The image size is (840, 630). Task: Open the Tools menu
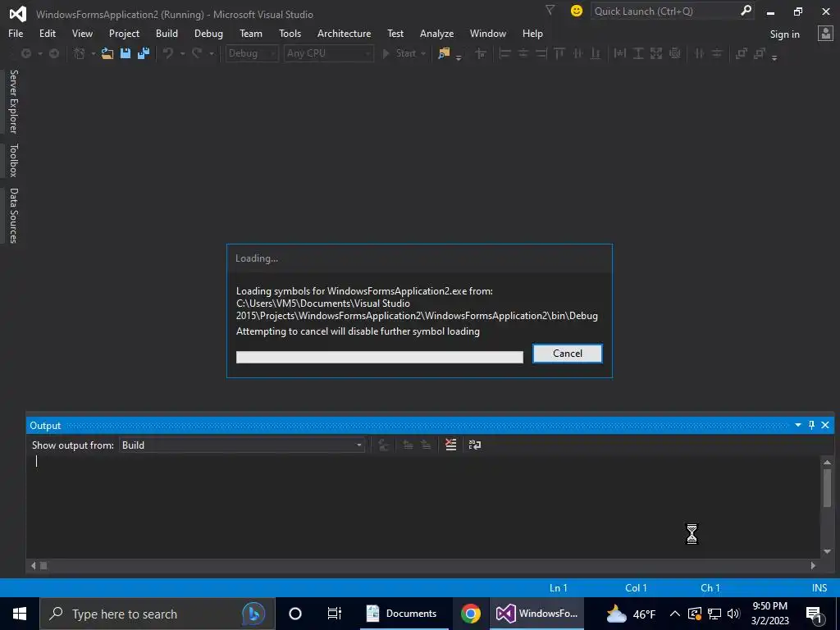(290, 33)
